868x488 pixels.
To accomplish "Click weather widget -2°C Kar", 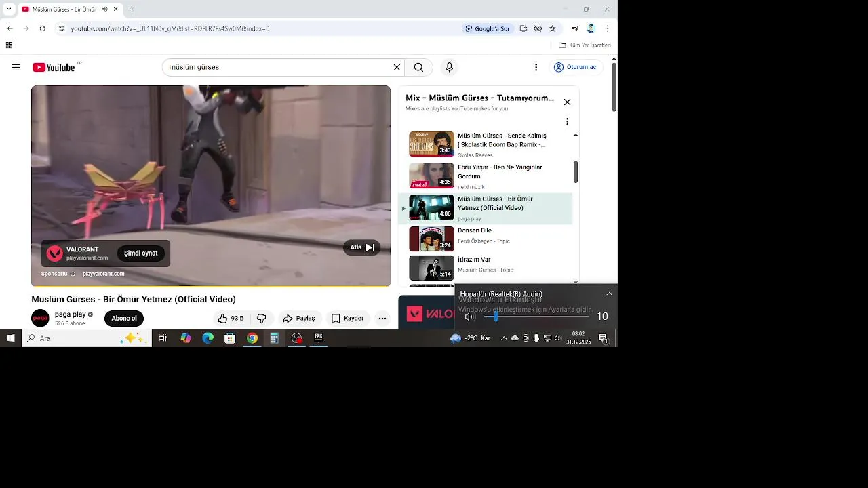I will pyautogui.click(x=471, y=338).
